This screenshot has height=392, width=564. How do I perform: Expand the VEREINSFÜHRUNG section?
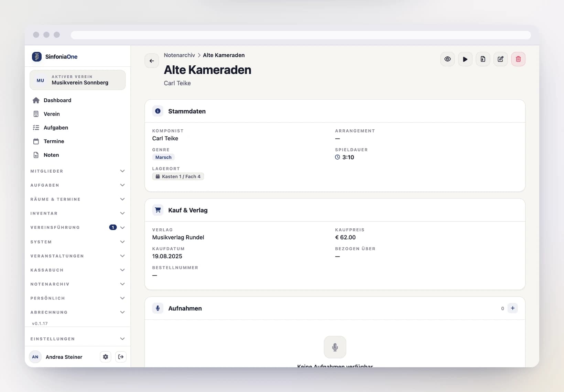(78, 227)
